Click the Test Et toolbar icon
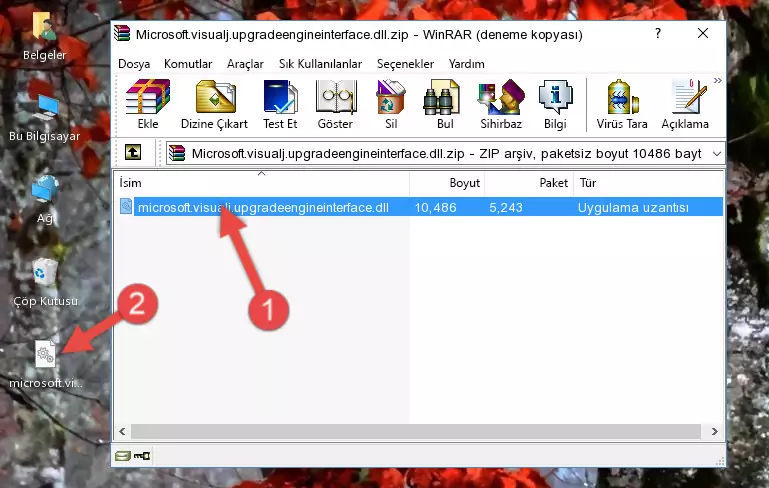769x488 pixels. click(x=280, y=104)
